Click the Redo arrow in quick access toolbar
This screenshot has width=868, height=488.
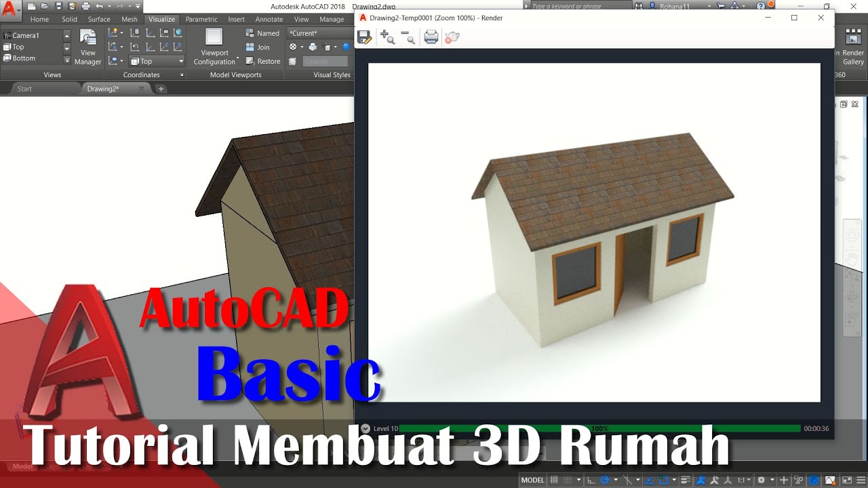click(x=120, y=6)
